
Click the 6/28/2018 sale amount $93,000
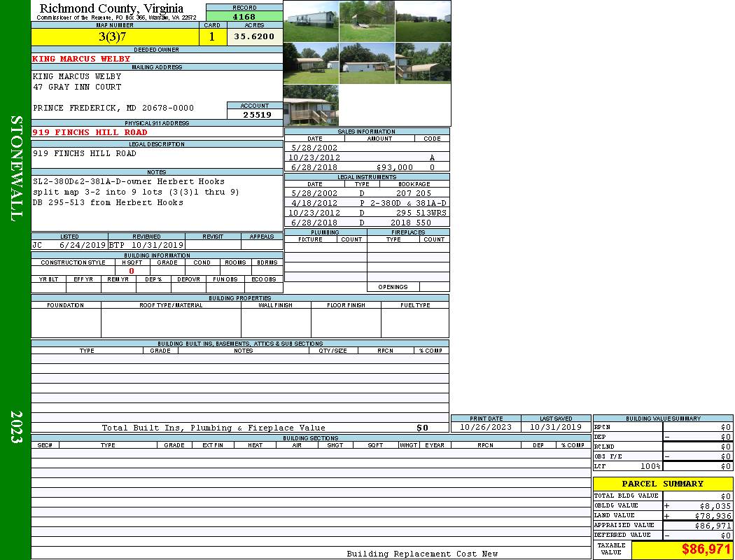click(394, 168)
